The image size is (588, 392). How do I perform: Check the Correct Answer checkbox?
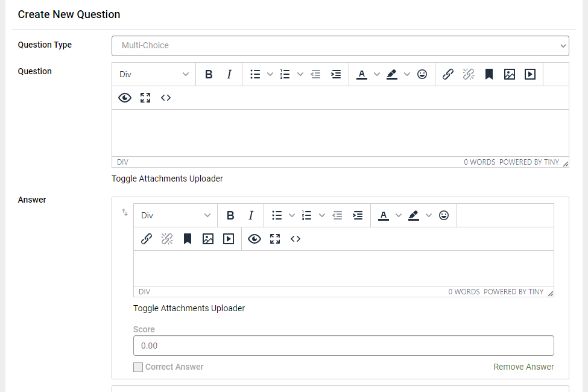(x=138, y=367)
